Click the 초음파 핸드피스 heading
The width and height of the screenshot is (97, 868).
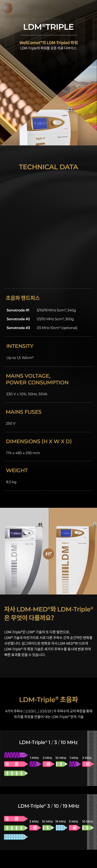tap(23, 298)
